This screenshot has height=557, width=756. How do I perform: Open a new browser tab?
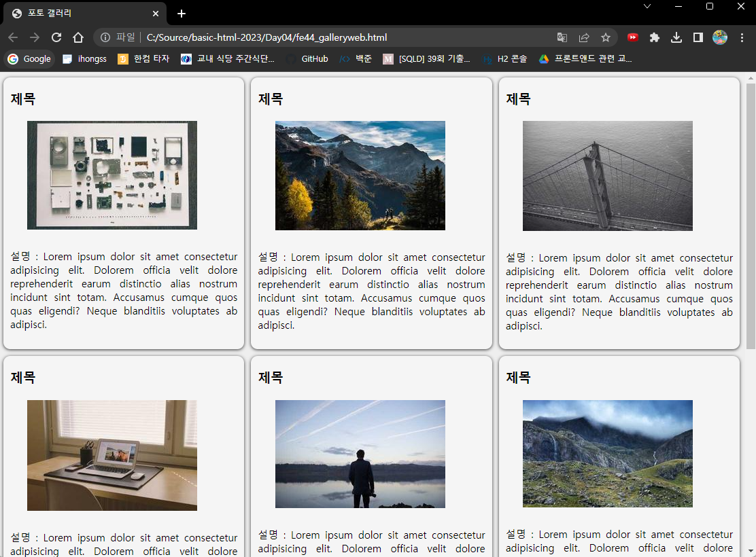(x=182, y=14)
